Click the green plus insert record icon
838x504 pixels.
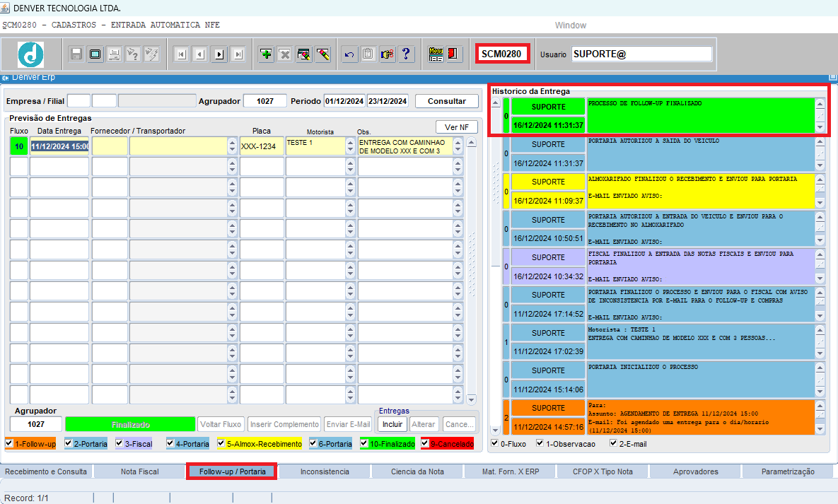[266, 54]
